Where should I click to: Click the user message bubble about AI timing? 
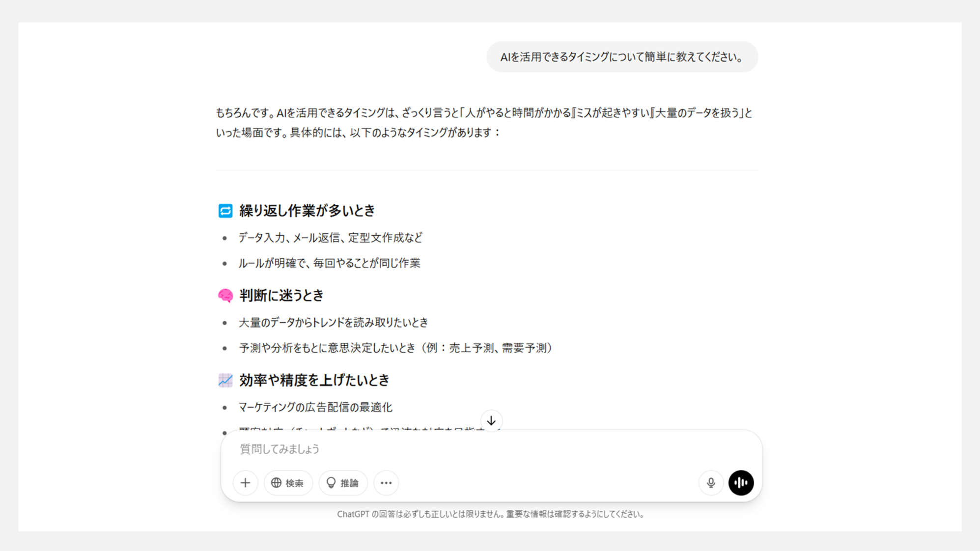(x=622, y=57)
